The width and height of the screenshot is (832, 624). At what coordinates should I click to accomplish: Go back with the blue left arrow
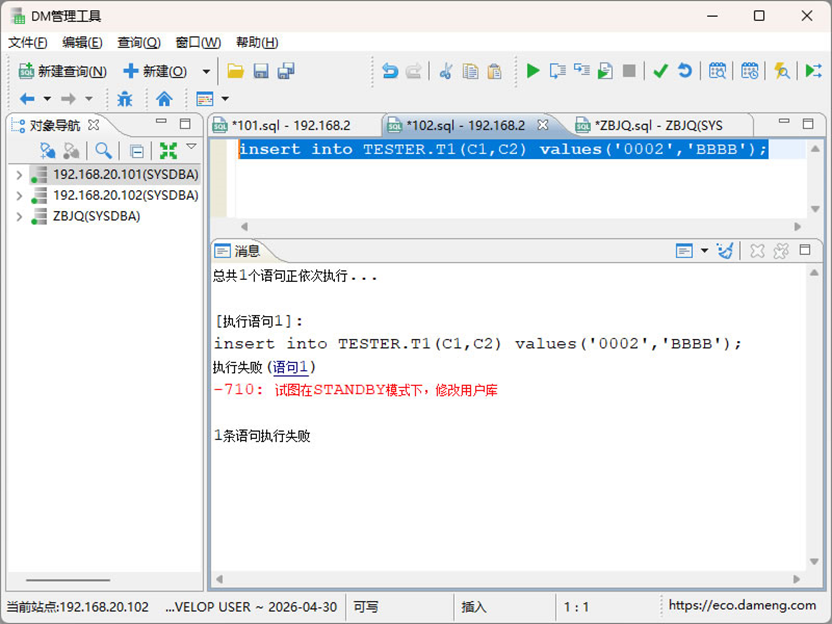tap(27, 99)
